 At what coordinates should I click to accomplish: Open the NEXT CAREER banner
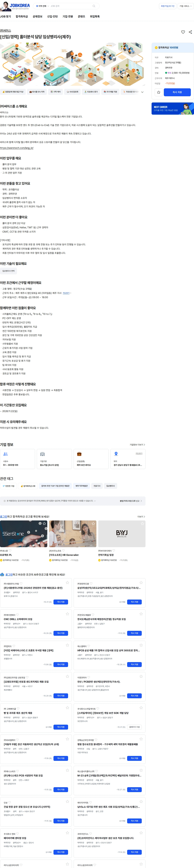[x=172, y=109]
